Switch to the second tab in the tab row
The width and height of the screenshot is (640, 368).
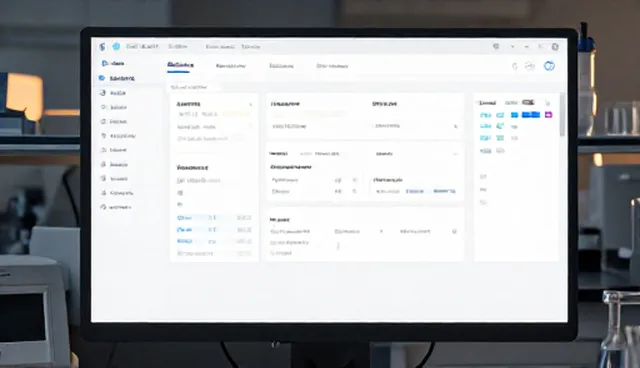(231, 66)
